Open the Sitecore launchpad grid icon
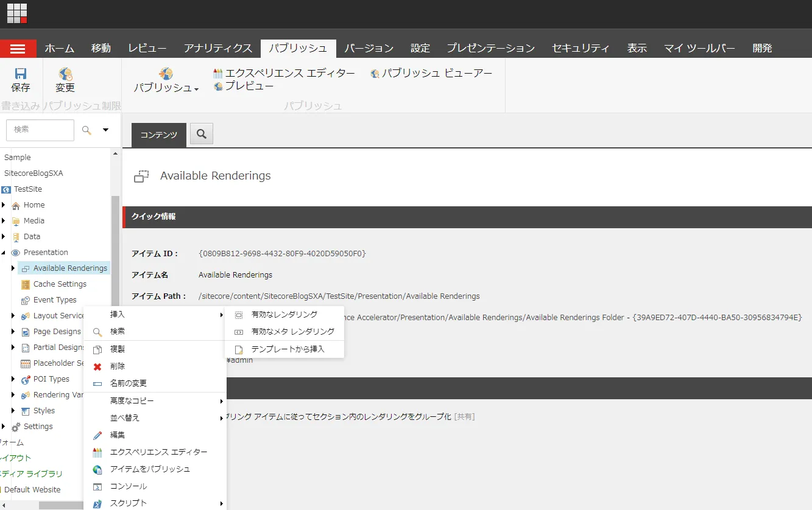 (17, 13)
